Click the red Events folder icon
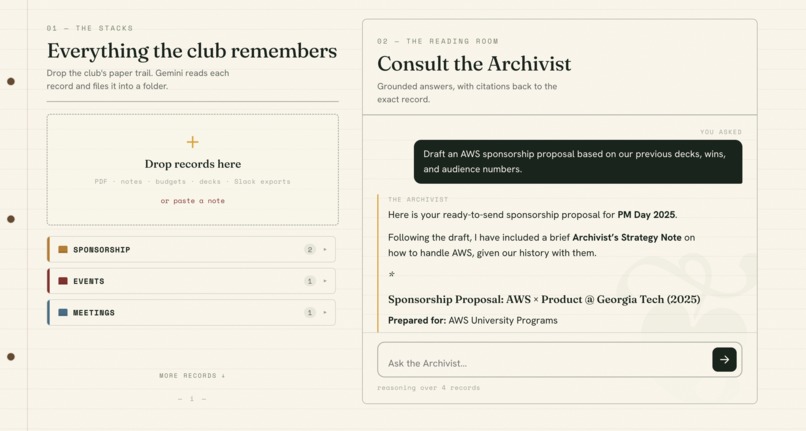This screenshot has width=806, height=431. 63,281
